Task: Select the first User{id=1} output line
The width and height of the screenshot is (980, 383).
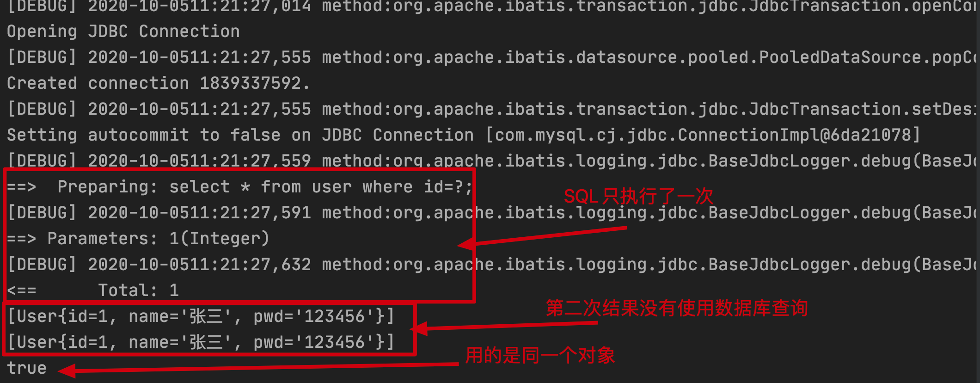Action: pos(201,316)
